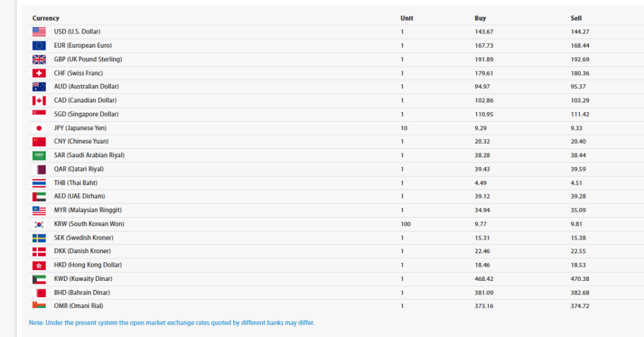
Task: Click the Swiss Franc flag icon
Action: click(x=39, y=73)
